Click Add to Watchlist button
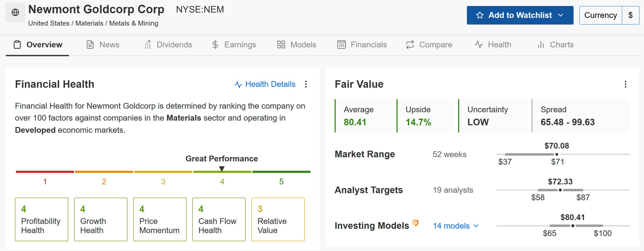This screenshot has height=251, width=644. tap(520, 15)
